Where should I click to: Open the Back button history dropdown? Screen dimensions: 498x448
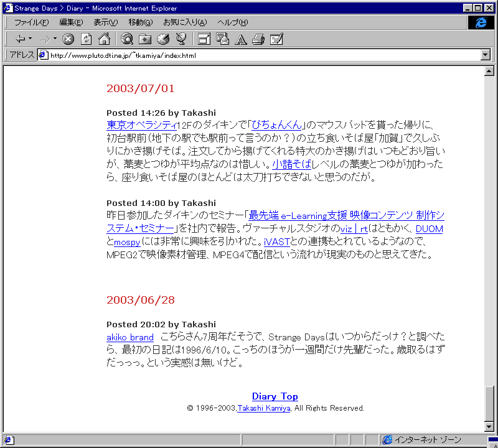(30, 39)
